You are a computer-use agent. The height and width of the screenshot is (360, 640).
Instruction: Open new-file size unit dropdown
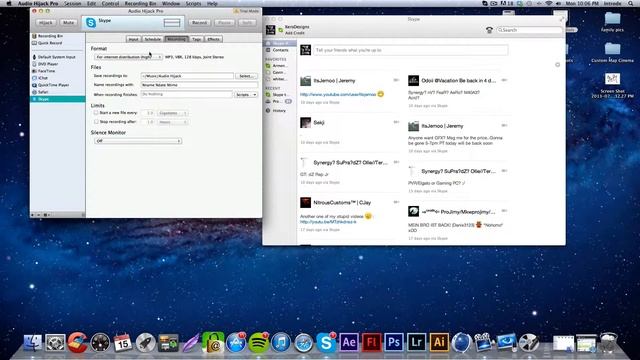click(x=173, y=113)
